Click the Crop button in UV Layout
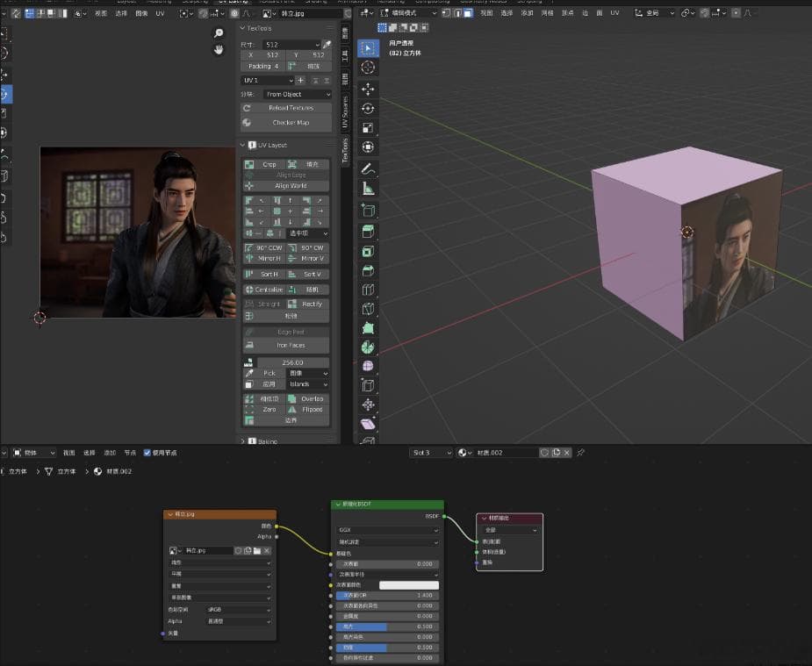This screenshot has width=812, height=666. 264,165
